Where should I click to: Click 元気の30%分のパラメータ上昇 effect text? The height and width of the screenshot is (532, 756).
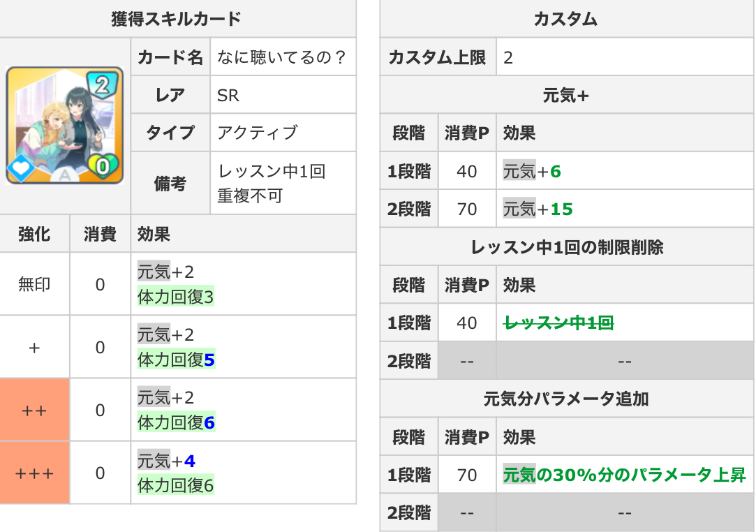[624, 475]
